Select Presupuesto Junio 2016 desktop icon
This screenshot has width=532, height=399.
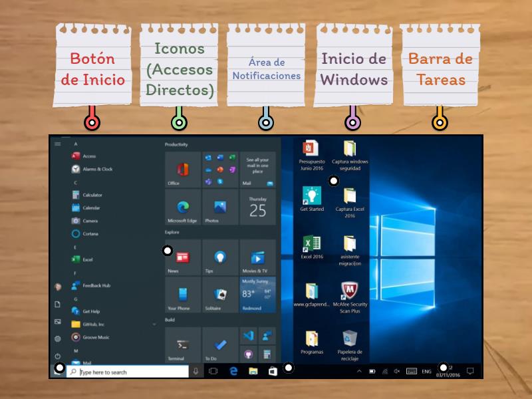point(312,156)
